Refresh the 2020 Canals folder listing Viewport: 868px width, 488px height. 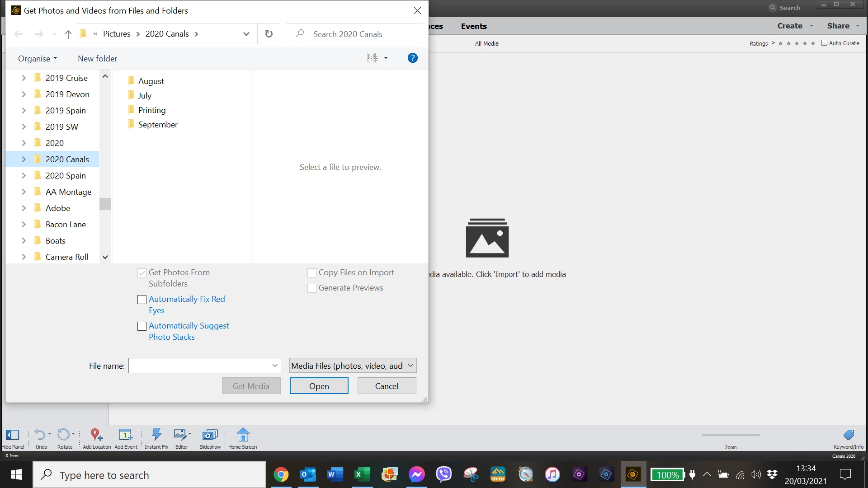269,34
